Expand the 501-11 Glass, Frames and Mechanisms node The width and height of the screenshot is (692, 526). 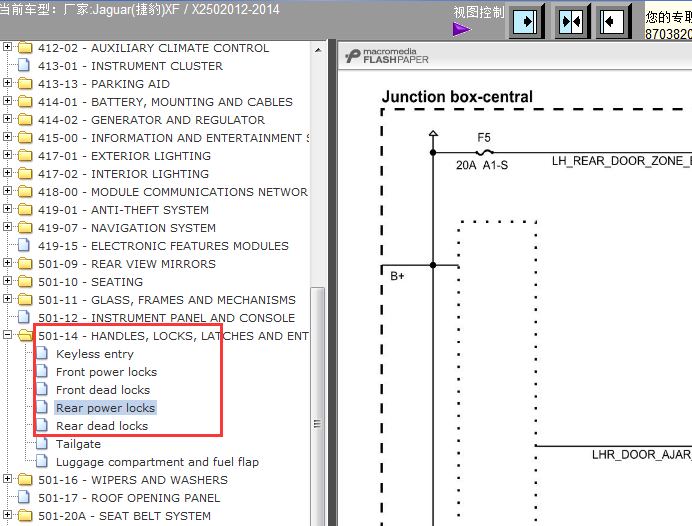[7, 299]
